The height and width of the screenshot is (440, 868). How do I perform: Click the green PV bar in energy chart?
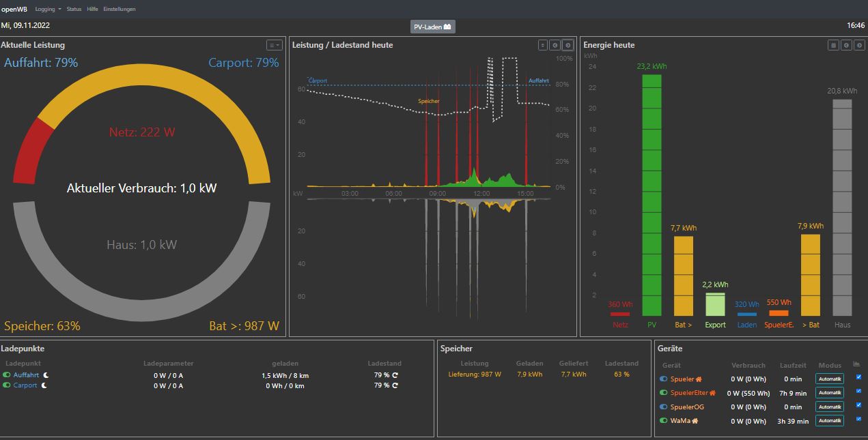[x=652, y=194]
